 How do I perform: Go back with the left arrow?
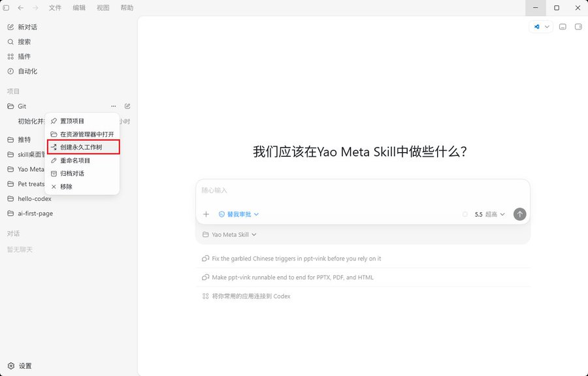(21, 7)
